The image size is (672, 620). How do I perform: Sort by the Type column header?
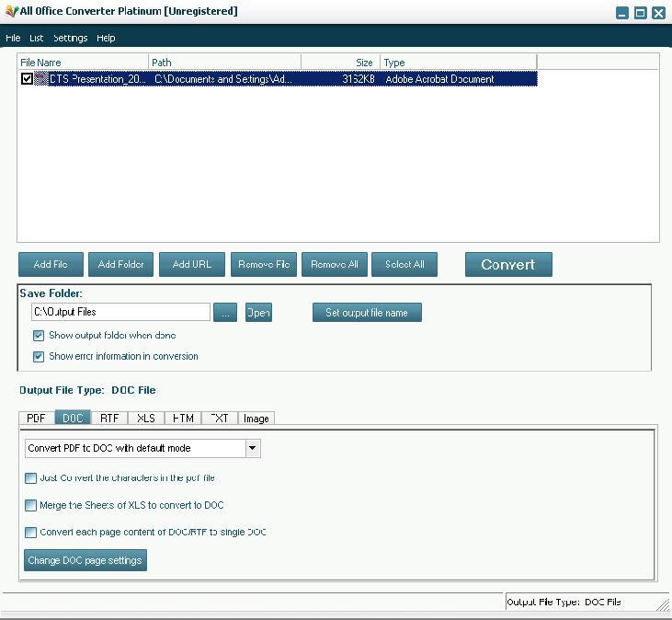(x=458, y=63)
